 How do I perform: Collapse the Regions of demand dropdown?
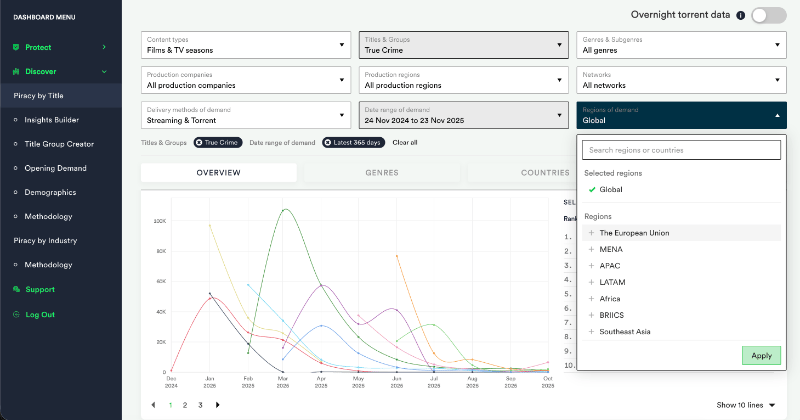[682, 115]
